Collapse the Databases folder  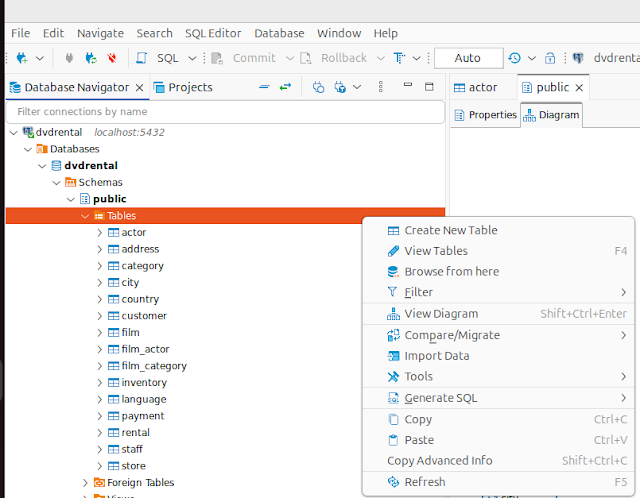click(28, 149)
